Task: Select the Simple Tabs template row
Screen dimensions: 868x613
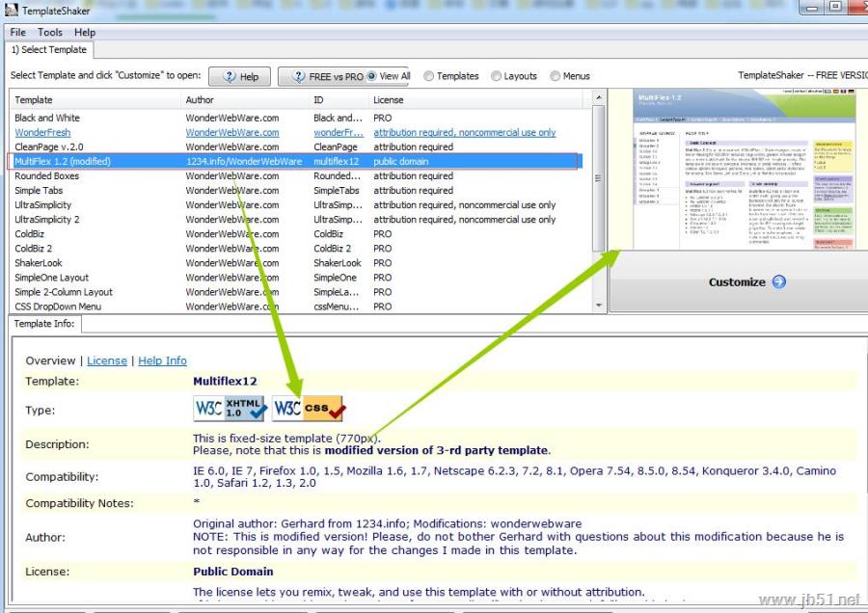Action: (x=296, y=190)
